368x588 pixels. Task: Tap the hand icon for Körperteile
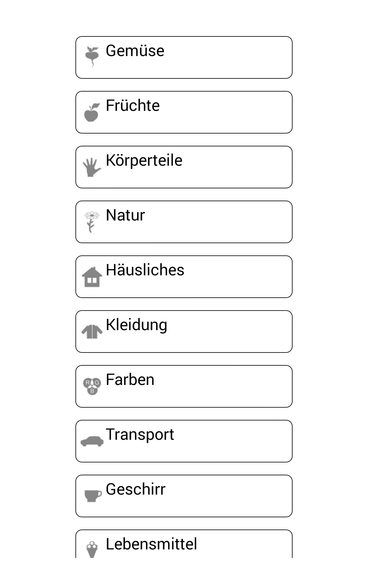click(92, 167)
